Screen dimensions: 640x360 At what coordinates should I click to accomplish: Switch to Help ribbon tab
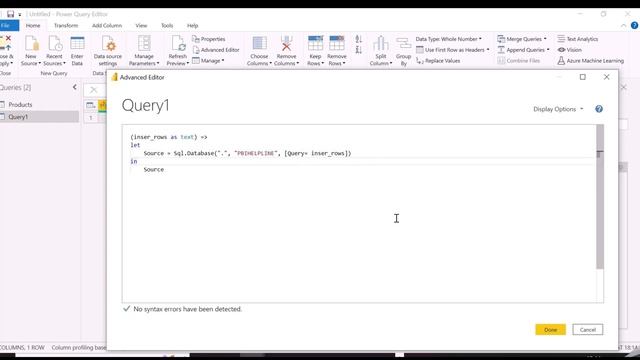click(x=192, y=25)
